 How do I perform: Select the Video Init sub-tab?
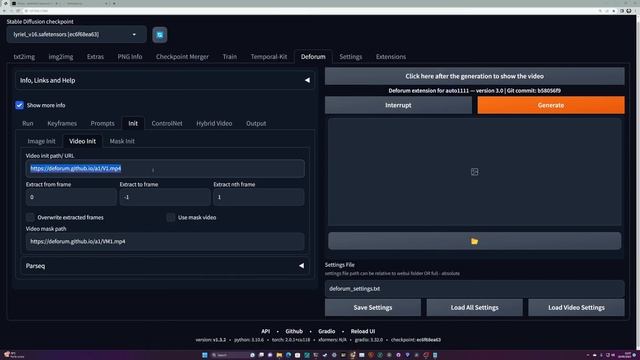(x=82, y=141)
